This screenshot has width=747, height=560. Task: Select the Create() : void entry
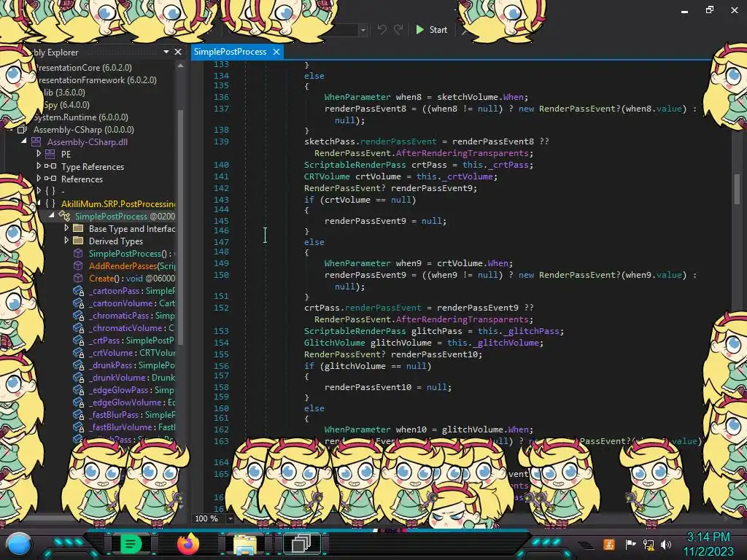click(x=132, y=278)
